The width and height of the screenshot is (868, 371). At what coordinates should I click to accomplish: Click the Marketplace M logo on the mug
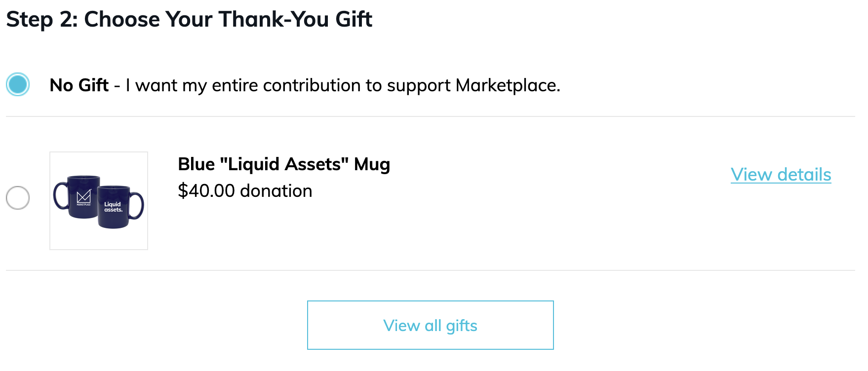pos(84,196)
